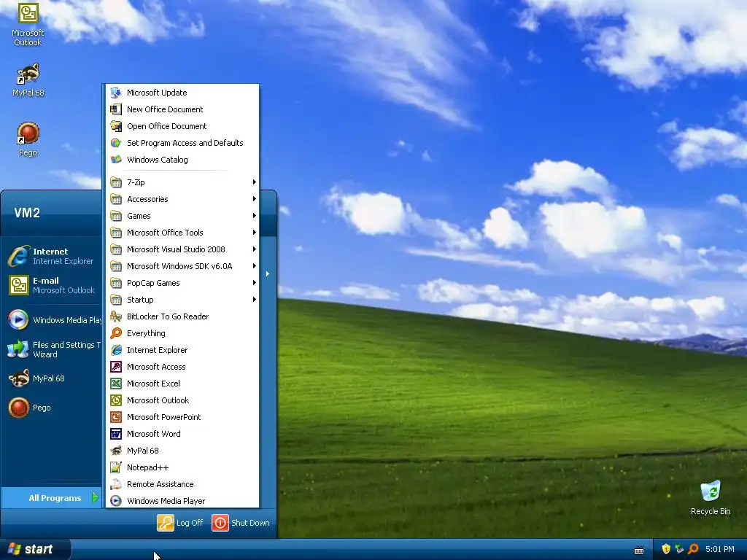The image size is (747, 560).
Task: Click Microsoft Outlook icon in All Programs list
Action: 116,400
